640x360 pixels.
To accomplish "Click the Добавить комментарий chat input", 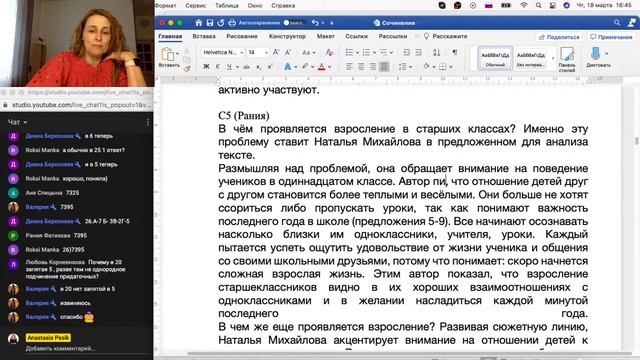I will [x=60, y=349].
